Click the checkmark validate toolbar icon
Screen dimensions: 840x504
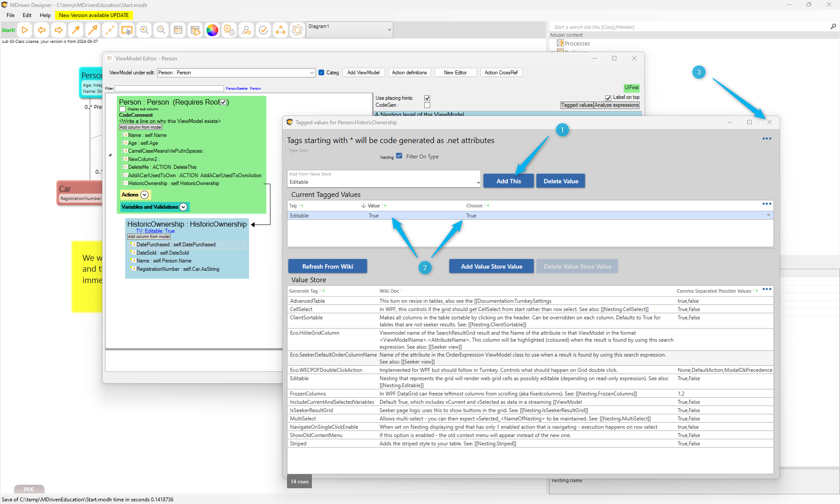(263, 30)
